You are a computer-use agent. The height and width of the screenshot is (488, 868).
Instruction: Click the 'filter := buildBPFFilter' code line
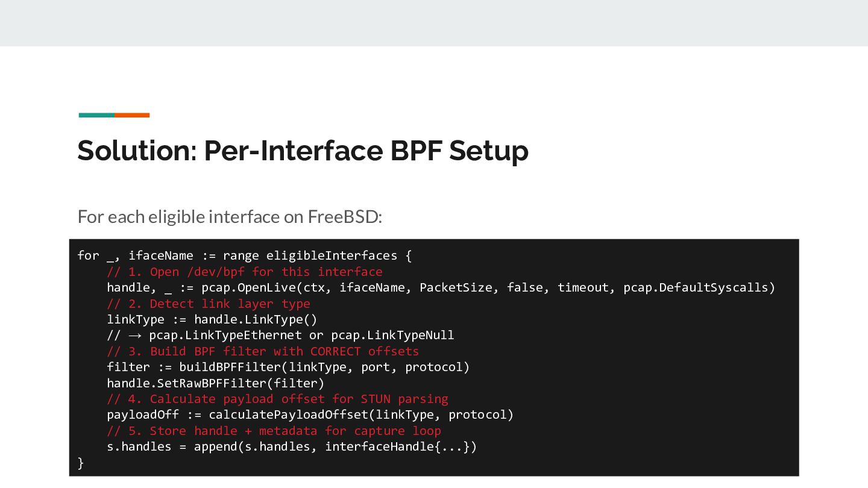click(288, 367)
